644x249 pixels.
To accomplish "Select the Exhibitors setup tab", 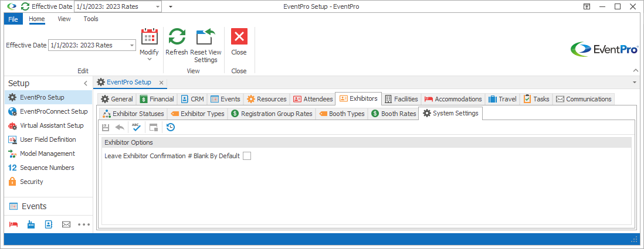I will click(x=358, y=98).
